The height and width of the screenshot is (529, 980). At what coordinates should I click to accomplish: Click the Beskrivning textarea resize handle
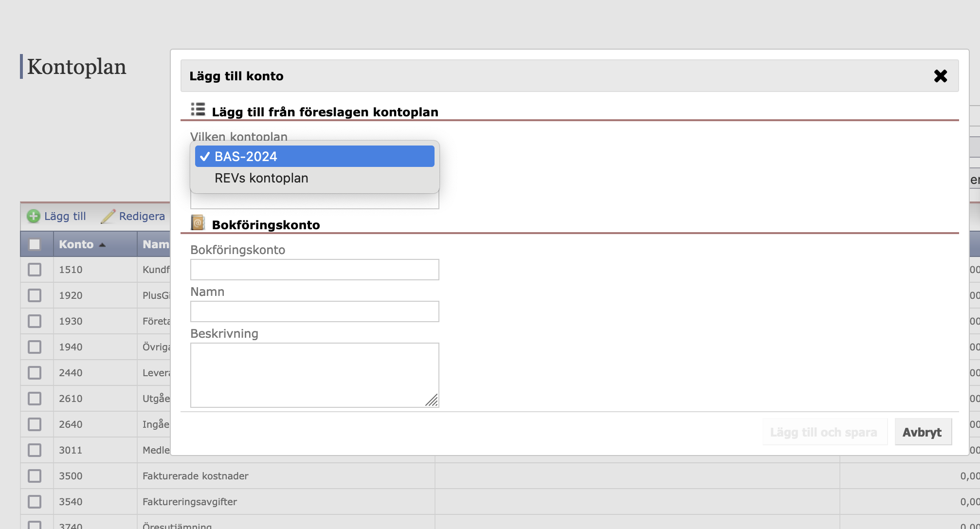(432, 400)
